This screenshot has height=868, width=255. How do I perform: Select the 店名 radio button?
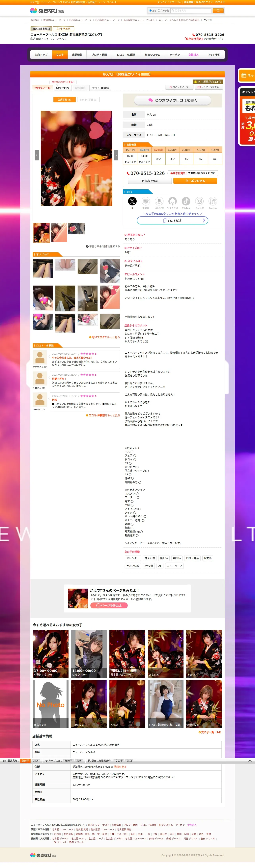click(x=150, y=11)
